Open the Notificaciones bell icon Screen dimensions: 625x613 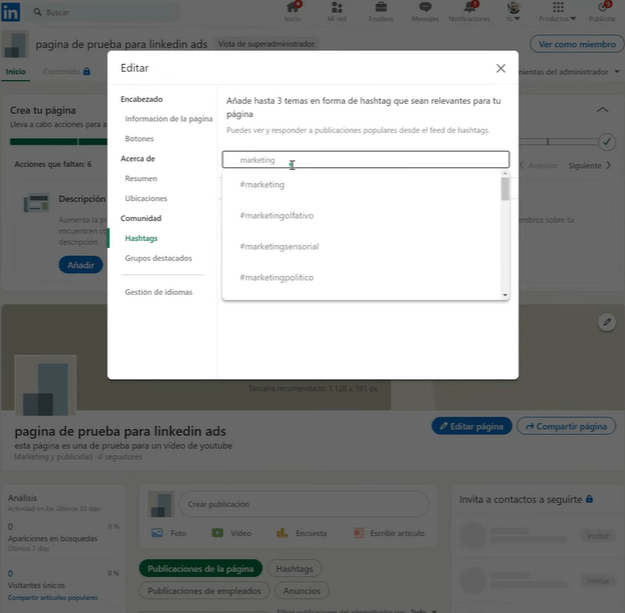(x=469, y=12)
